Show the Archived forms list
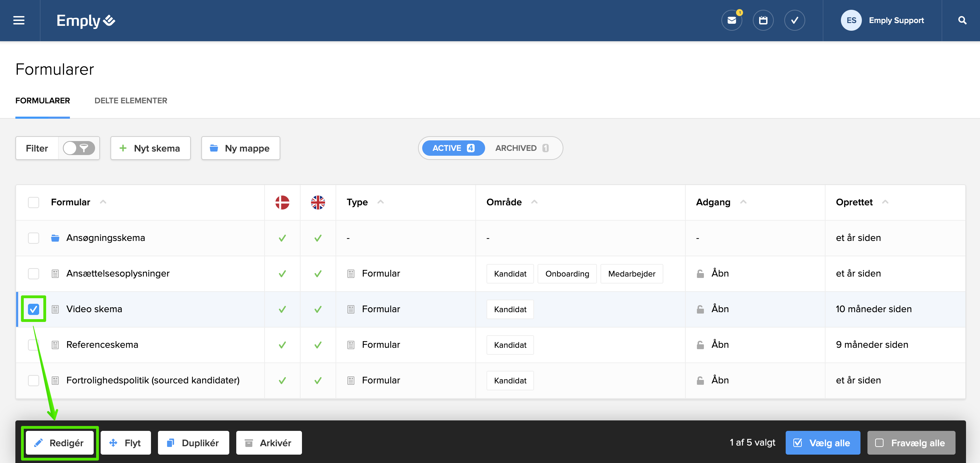Image resolution: width=980 pixels, height=463 pixels. [x=521, y=148]
